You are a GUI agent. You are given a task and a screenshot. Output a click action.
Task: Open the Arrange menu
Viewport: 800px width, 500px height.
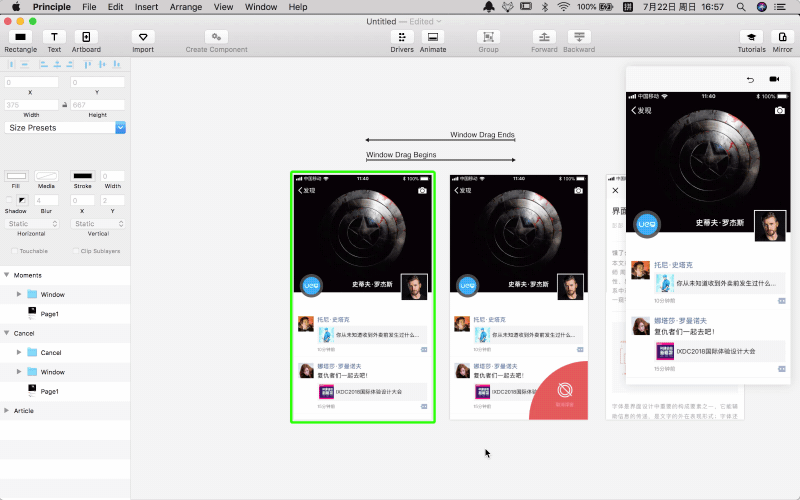(185, 7)
